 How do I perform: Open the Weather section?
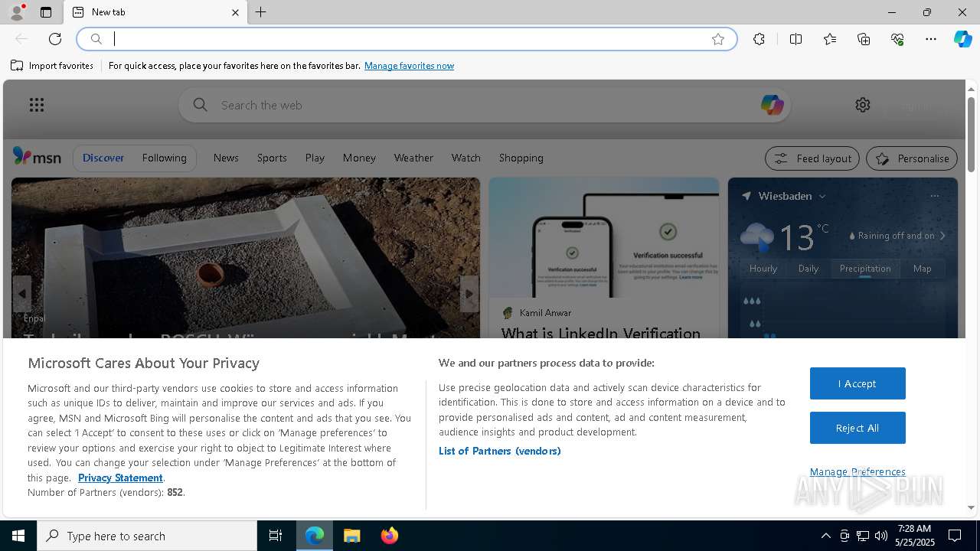tap(413, 158)
